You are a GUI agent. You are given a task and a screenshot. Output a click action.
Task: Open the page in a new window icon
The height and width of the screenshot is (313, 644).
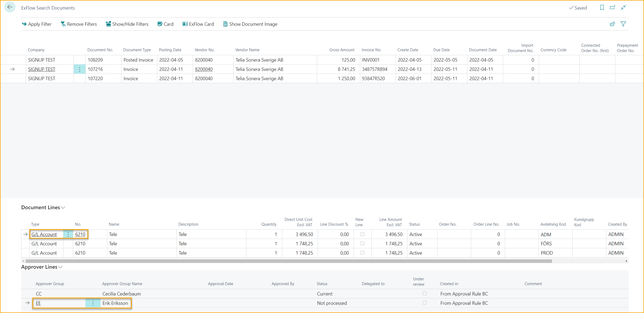[612, 7]
